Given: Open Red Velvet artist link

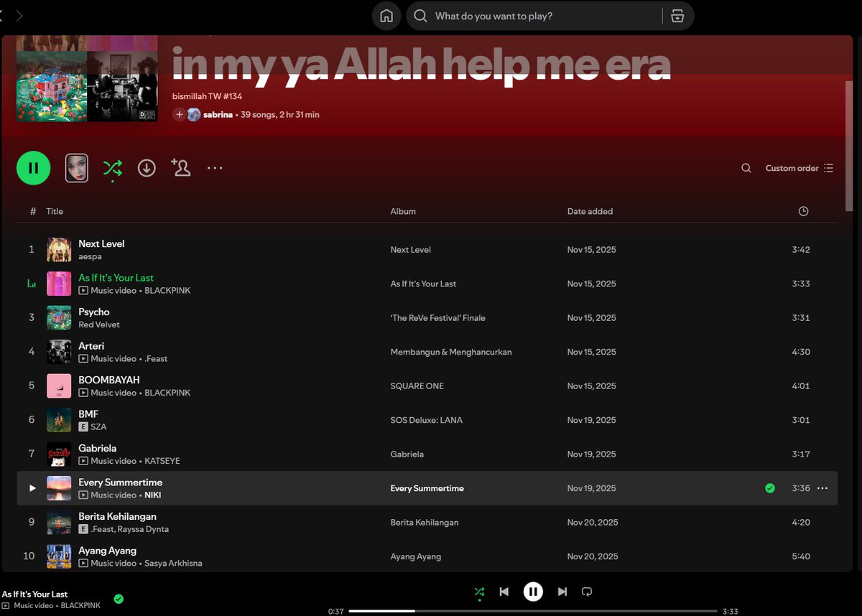Looking at the screenshot, I should pos(99,325).
